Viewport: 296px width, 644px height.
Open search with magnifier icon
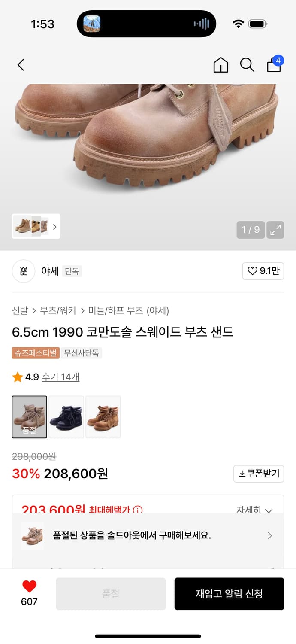(x=247, y=65)
